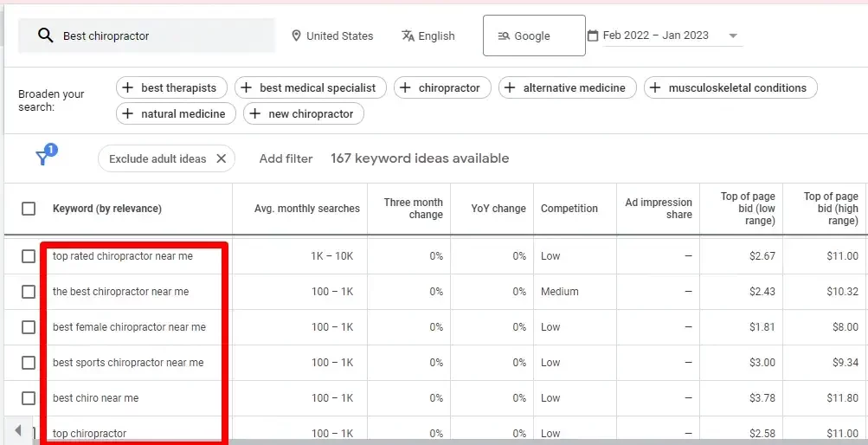Select 'best chiro near me' checkbox
Viewport: 868px width, 445px height.
pyautogui.click(x=29, y=398)
